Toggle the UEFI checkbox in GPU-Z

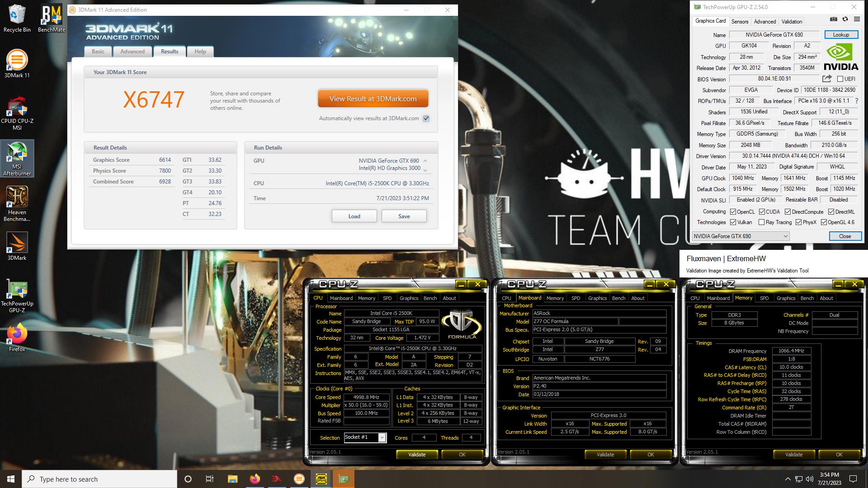tap(840, 79)
